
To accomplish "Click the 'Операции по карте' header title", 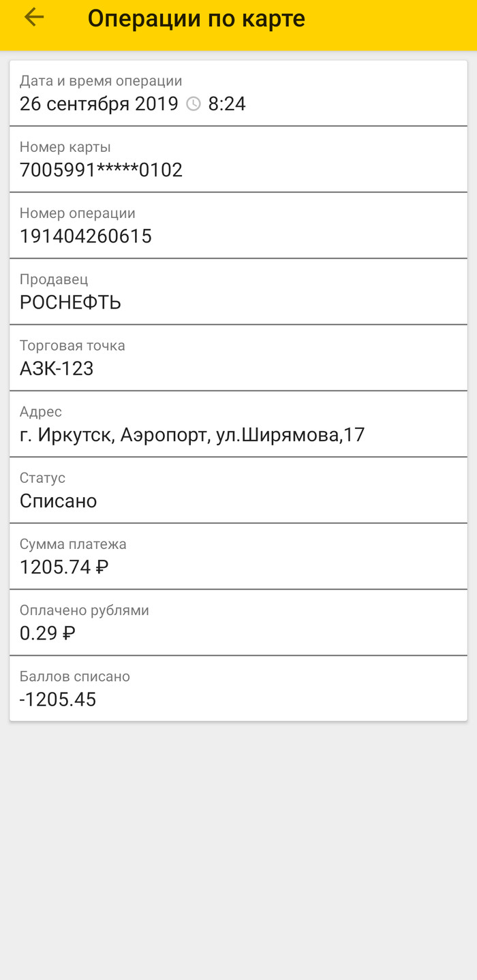I will [x=196, y=18].
